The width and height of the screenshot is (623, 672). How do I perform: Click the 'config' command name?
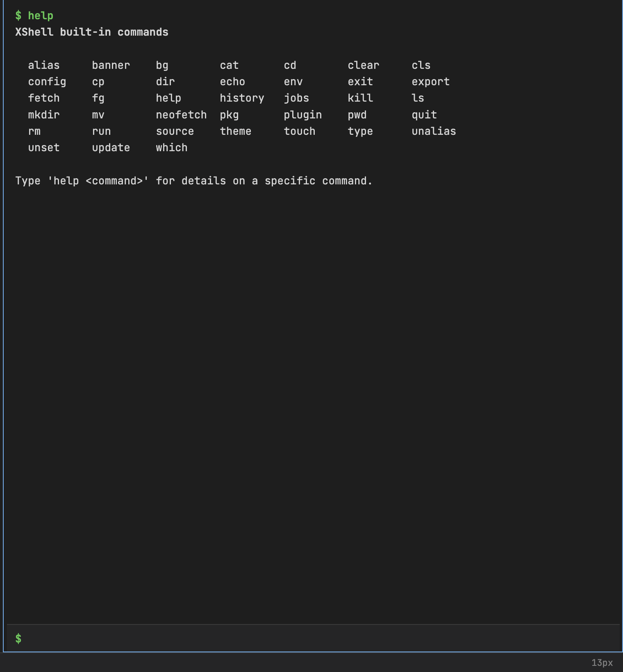pyautogui.click(x=47, y=82)
